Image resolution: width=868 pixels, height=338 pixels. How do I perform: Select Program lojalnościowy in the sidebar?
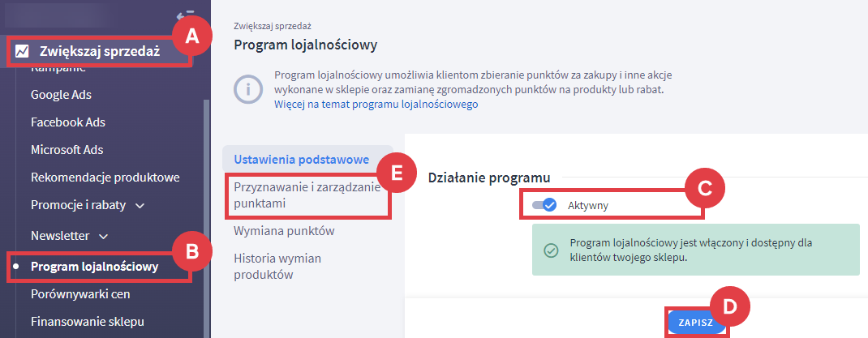95,267
